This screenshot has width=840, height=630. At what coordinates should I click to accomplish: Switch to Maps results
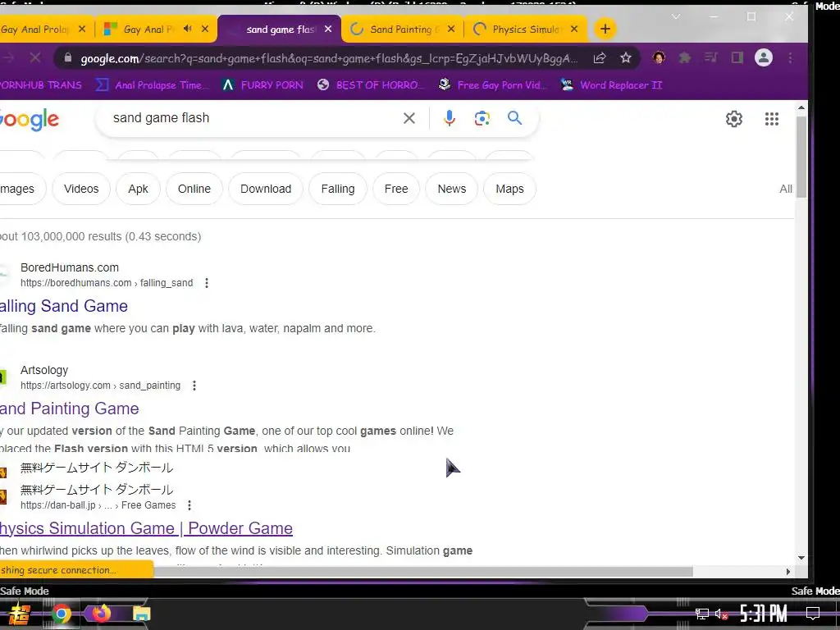(x=509, y=189)
